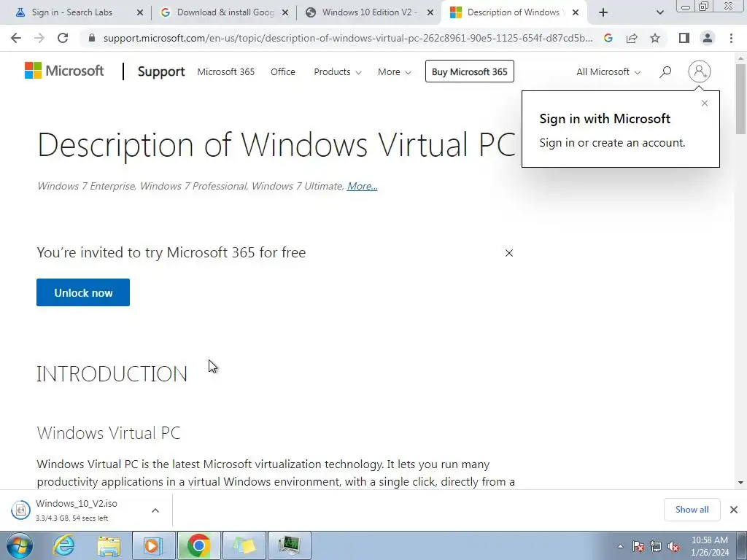Open Chrome three-dot menu
747x560 pixels.
[x=731, y=38]
